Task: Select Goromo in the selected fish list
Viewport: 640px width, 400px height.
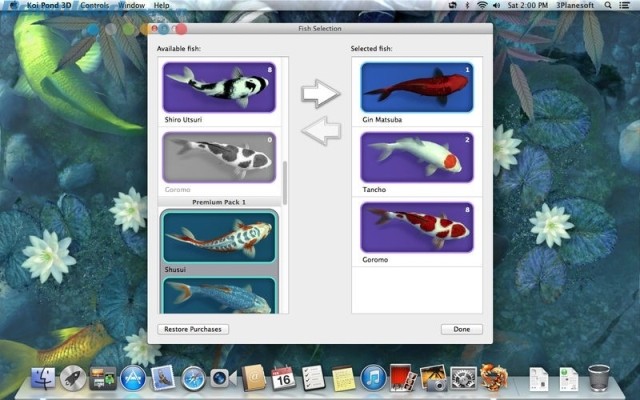Action: tap(416, 227)
